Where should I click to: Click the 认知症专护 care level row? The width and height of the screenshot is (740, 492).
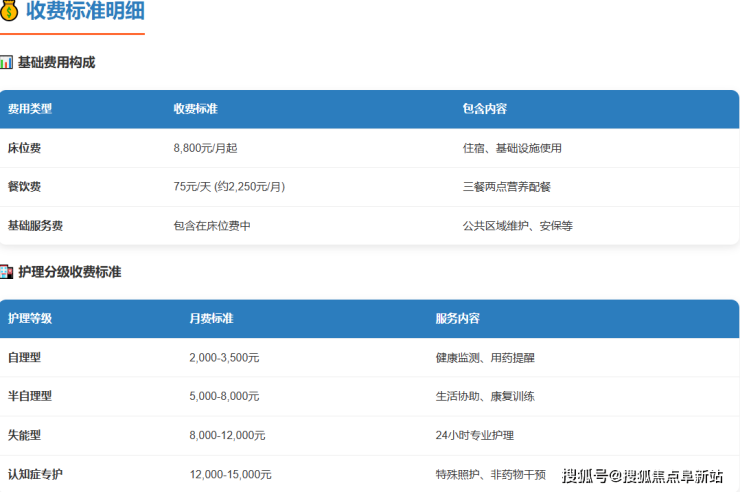[35, 474]
